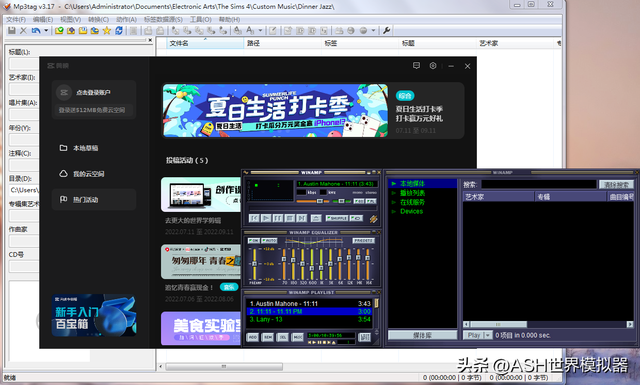
Task: Expand Devices in Winamp media library tree
Action: pyautogui.click(x=394, y=211)
